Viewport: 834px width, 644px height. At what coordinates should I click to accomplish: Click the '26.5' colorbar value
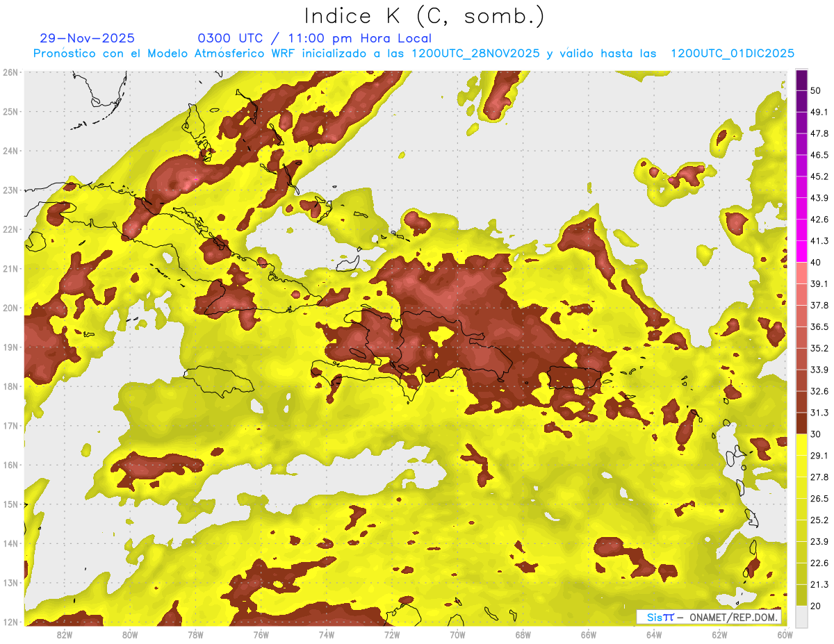pyautogui.click(x=819, y=499)
